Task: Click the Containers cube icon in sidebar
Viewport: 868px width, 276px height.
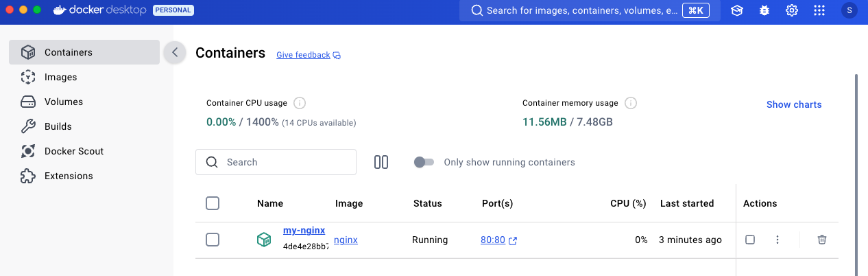Action: [x=28, y=52]
